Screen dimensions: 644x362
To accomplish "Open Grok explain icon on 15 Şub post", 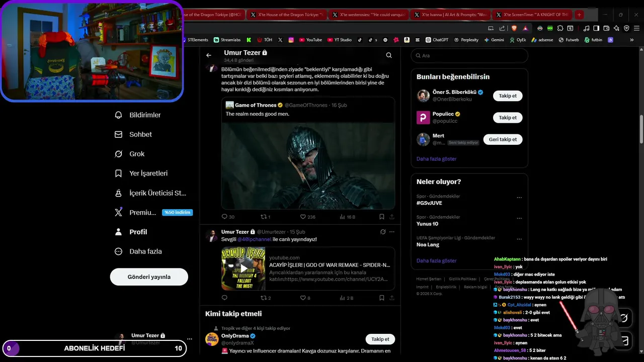I will click(x=383, y=232).
